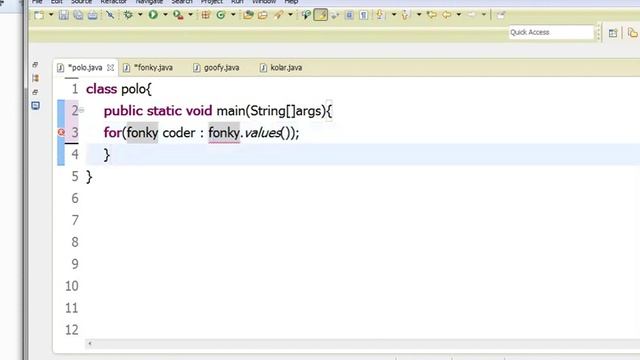
Task: Expand the Debug configurations dropdown arrow
Action: pyautogui.click(x=140, y=15)
